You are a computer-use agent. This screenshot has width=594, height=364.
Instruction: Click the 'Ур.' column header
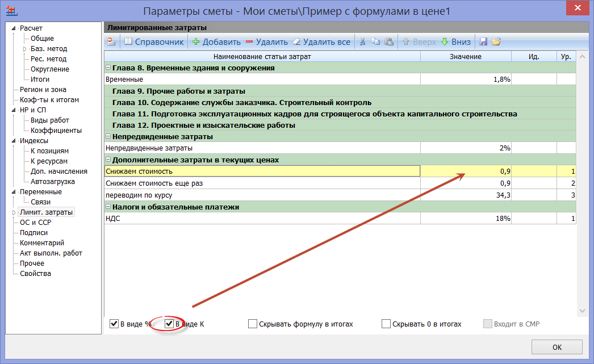566,56
